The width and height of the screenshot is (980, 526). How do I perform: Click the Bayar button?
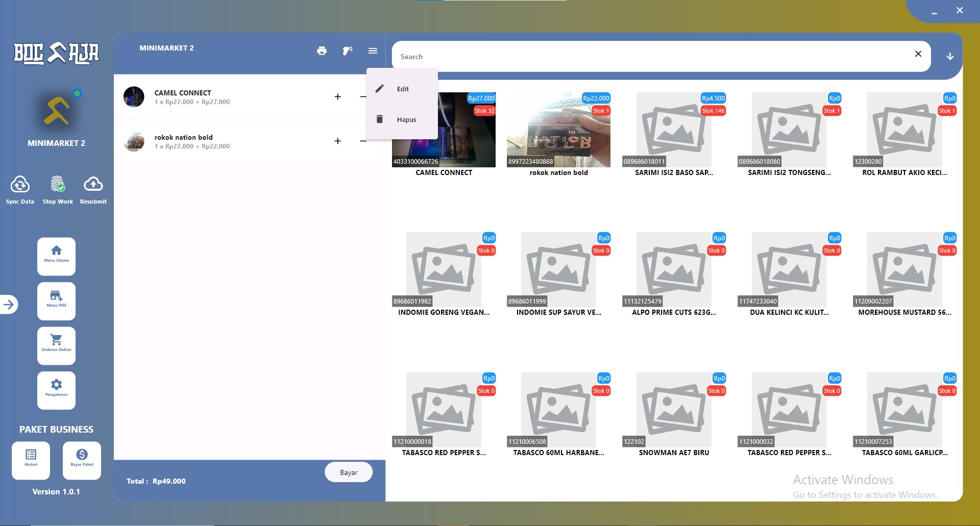point(349,472)
